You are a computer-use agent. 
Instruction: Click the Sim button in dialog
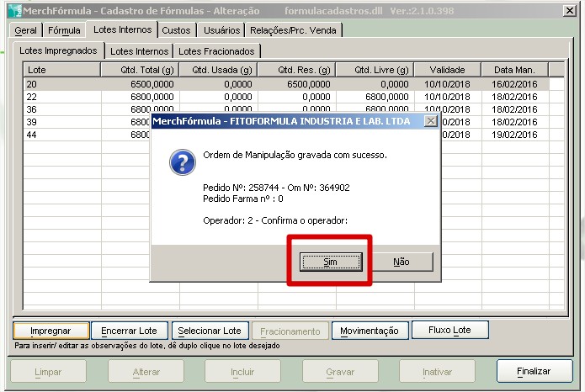click(x=330, y=262)
